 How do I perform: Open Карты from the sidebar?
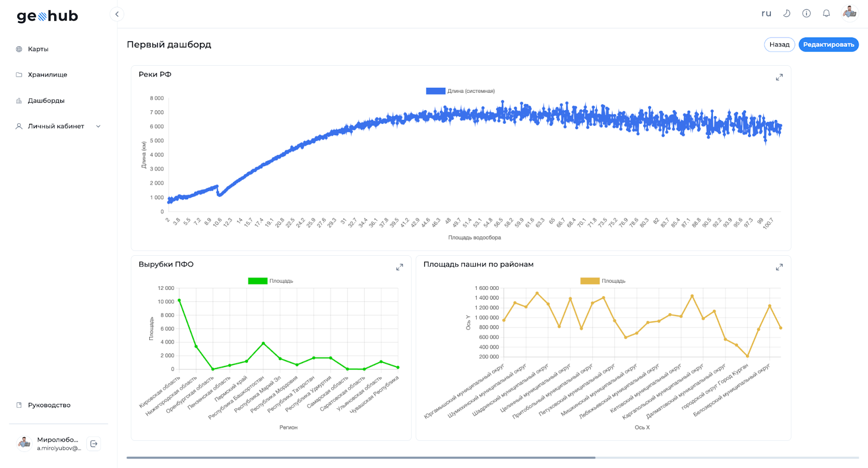pyautogui.click(x=38, y=49)
